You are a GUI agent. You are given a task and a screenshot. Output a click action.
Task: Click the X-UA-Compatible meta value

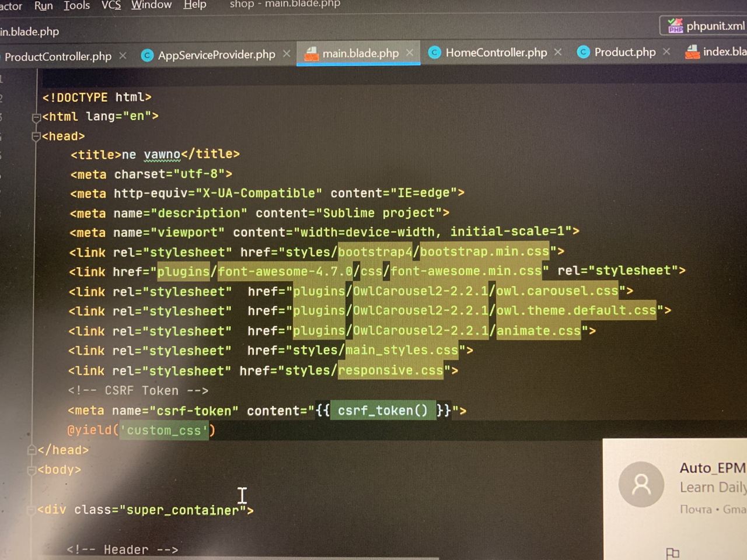[259, 193]
